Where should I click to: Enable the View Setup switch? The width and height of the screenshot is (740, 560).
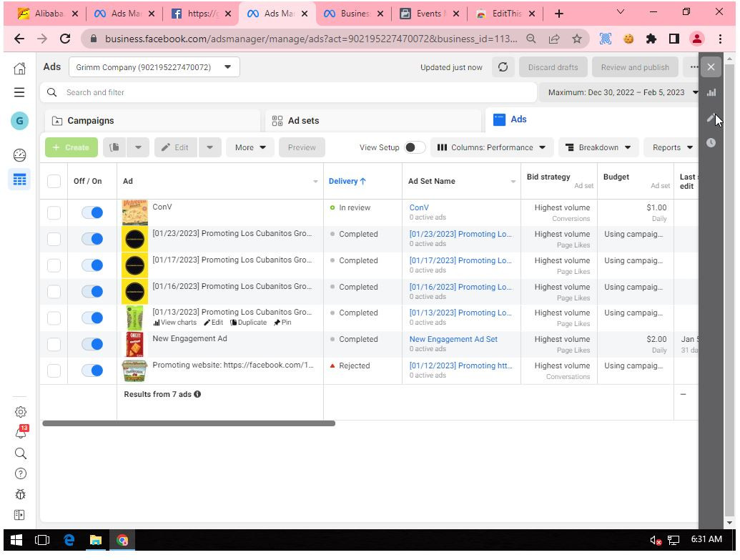pyautogui.click(x=415, y=147)
